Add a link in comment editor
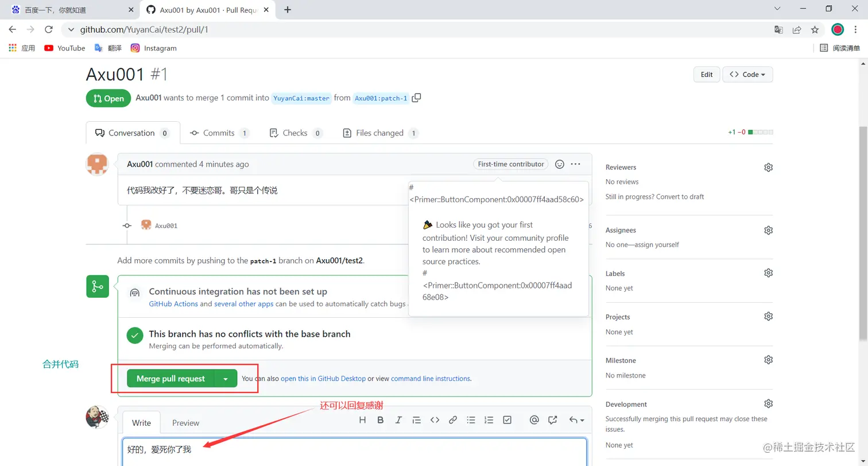 [453, 420]
